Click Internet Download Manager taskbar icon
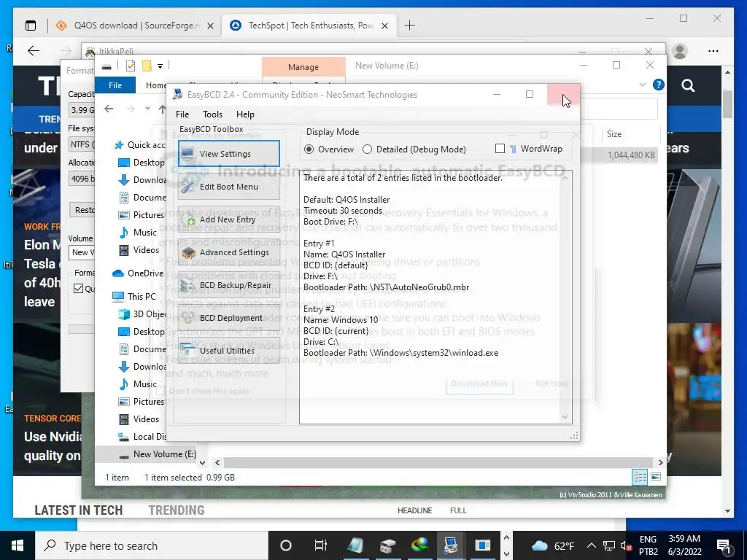The width and height of the screenshot is (747, 560). click(419, 545)
